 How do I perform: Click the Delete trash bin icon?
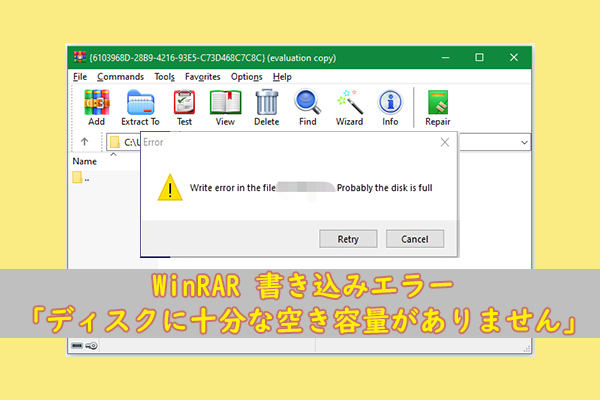266,108
